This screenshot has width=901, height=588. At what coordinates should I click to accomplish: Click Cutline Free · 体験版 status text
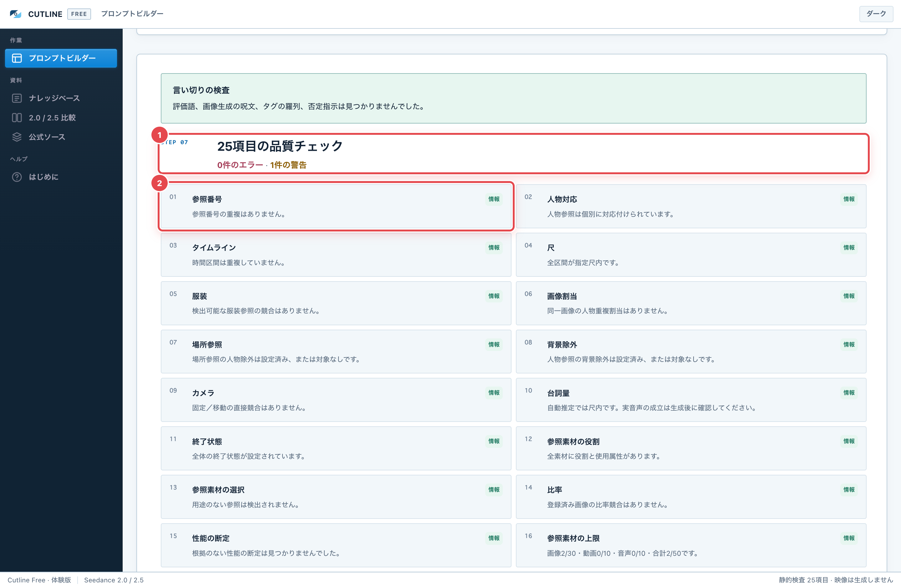[x=39, y=580]
